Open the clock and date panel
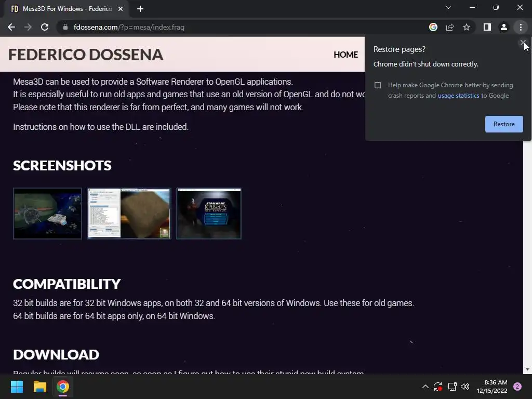The image size is (532, 399). click(492, 387)
